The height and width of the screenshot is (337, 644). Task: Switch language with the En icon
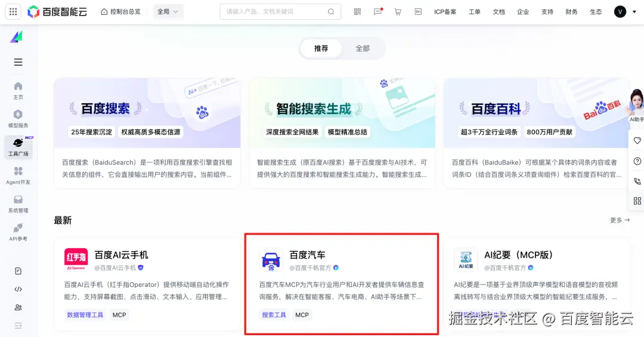[418, 12]
